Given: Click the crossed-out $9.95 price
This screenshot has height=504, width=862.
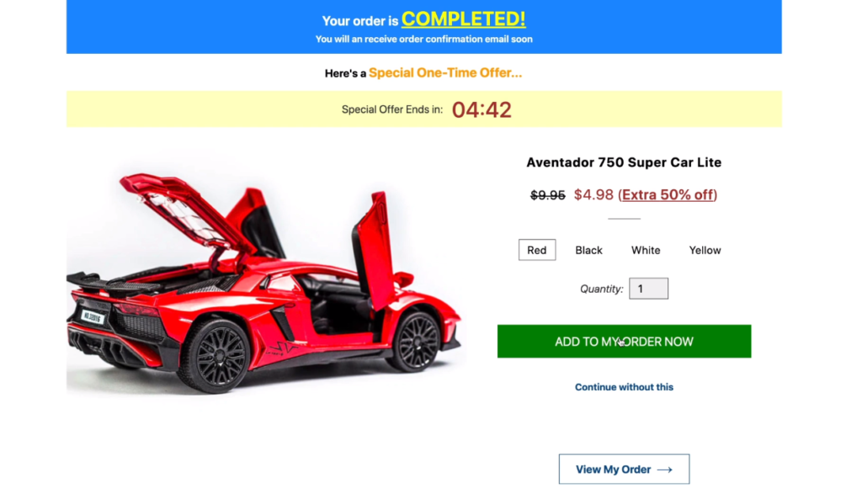Looking at the screenshot, I should (547, 195).
